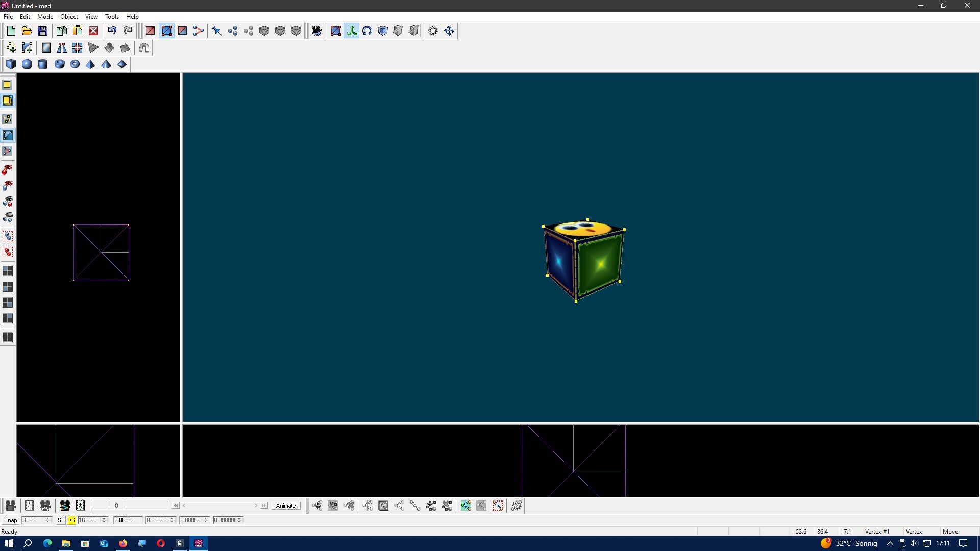Image resolution: width=980 pixels, height=551 pixels.
Task: Click the Snap value spinner arrows
Action: (48, 520)
